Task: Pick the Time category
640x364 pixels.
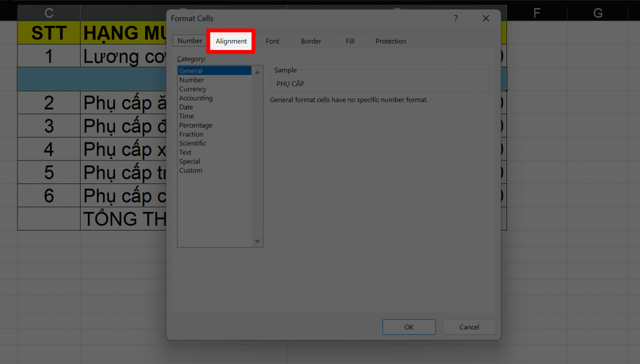Action: [215, 116]
